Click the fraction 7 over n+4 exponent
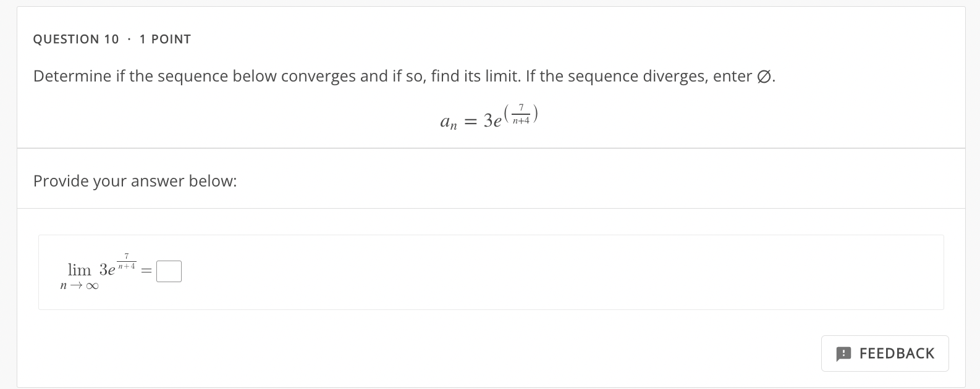This screenshot has height=389, width=980. (x=126, y=261)
